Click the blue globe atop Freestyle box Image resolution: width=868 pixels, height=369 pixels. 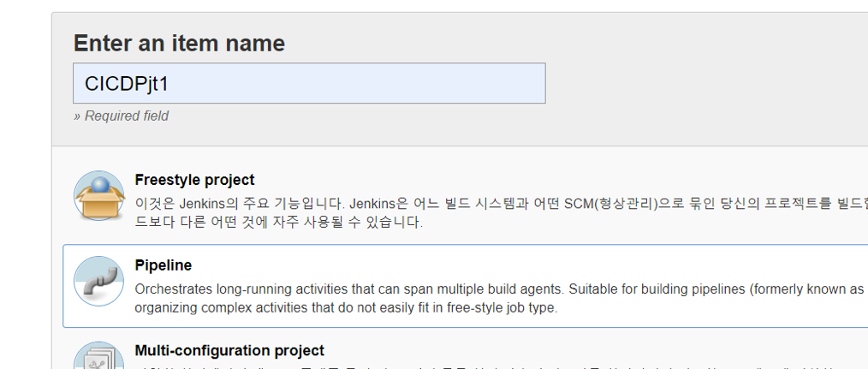click(x=100, y=185)
